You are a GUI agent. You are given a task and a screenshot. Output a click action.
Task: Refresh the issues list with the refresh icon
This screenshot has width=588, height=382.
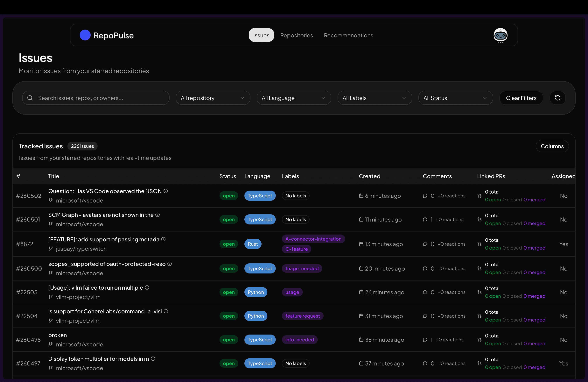click(558, 98)
